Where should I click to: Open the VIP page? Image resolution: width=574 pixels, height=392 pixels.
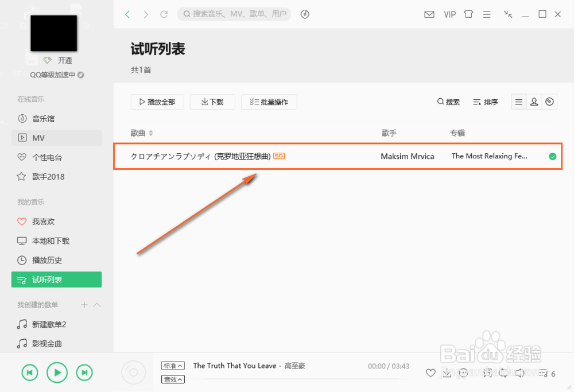[x=449, y=14]
